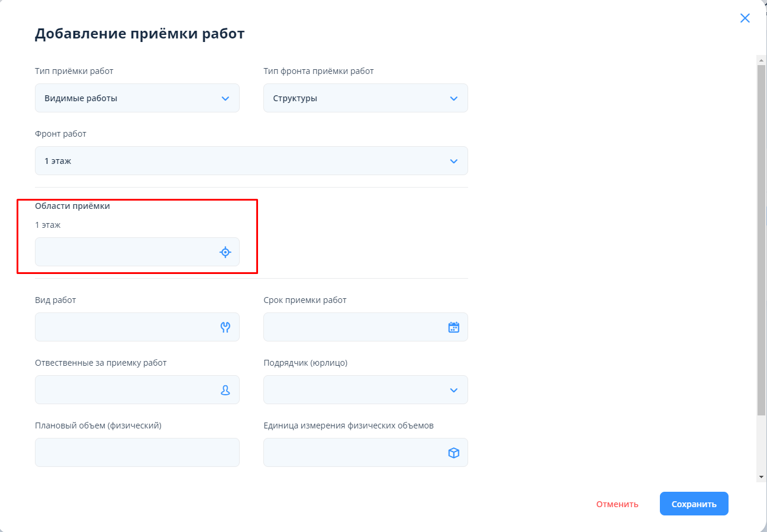Click the target icon in acceptance area field
This screenshot has width=767, height=532.
point(225,252)
